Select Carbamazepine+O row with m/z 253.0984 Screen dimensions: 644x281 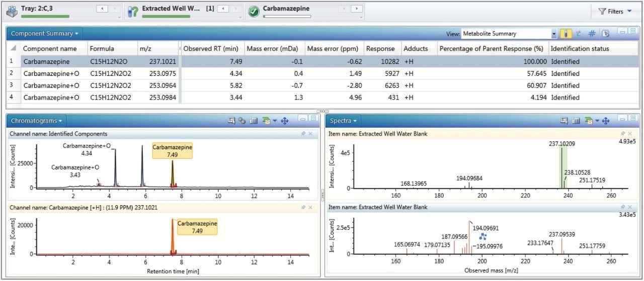point(322,98)
